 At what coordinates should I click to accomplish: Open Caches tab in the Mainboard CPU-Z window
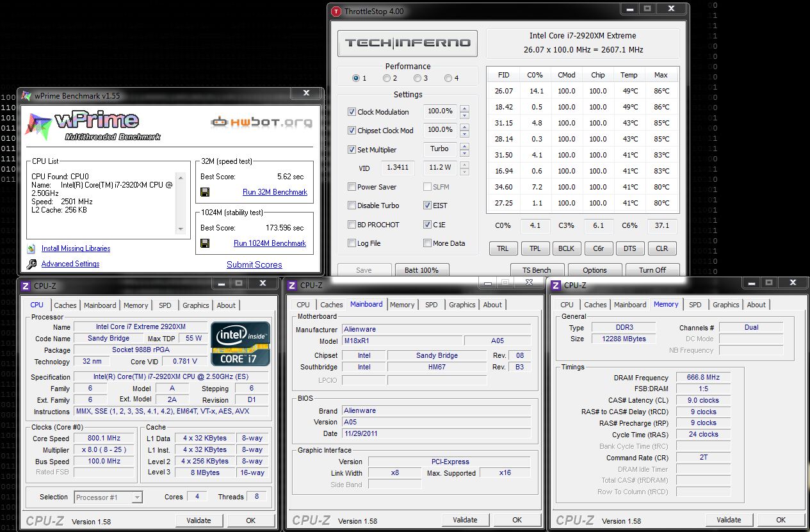coord(331,305)
